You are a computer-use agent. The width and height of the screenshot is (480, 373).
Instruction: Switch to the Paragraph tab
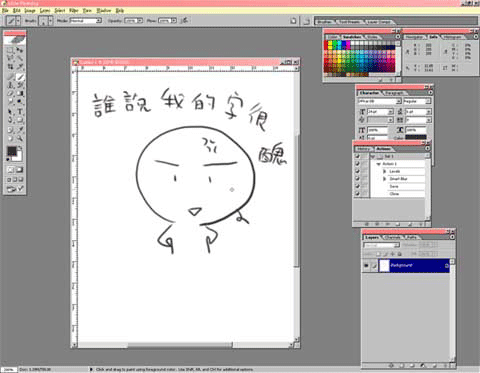click(x=395, y=93)
